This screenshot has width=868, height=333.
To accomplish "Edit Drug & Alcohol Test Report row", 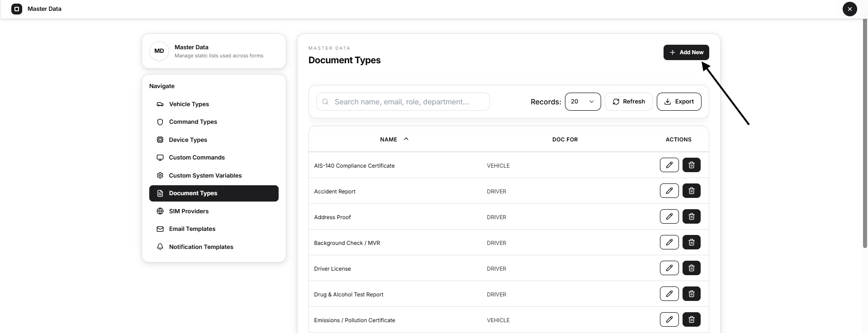I will coord(669,294).
